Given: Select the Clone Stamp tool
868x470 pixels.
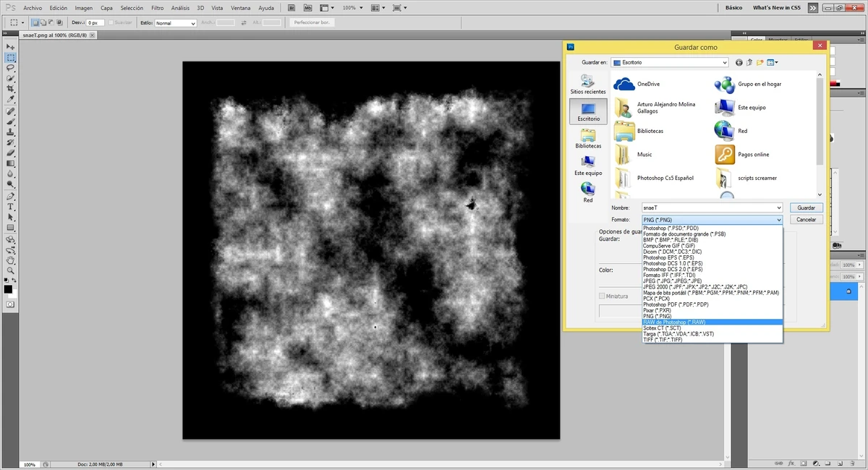Looking at the screenshot, I should pos(11,132).
